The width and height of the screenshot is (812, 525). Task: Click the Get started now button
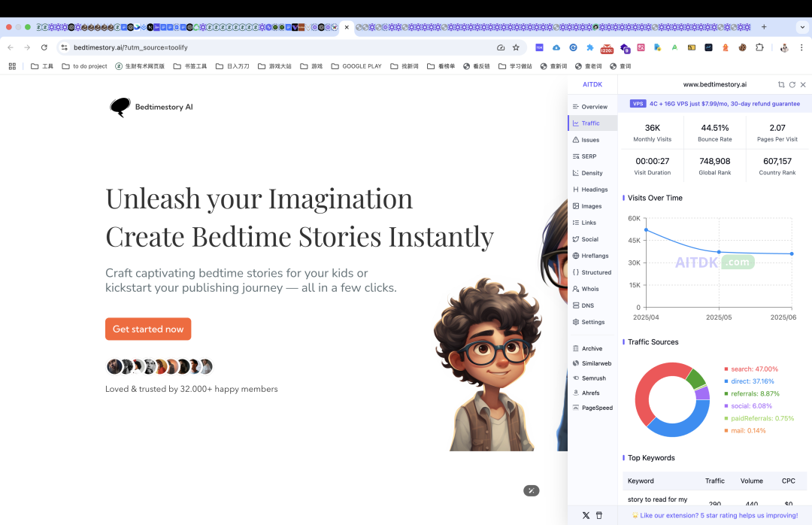(x=148, y=329)
